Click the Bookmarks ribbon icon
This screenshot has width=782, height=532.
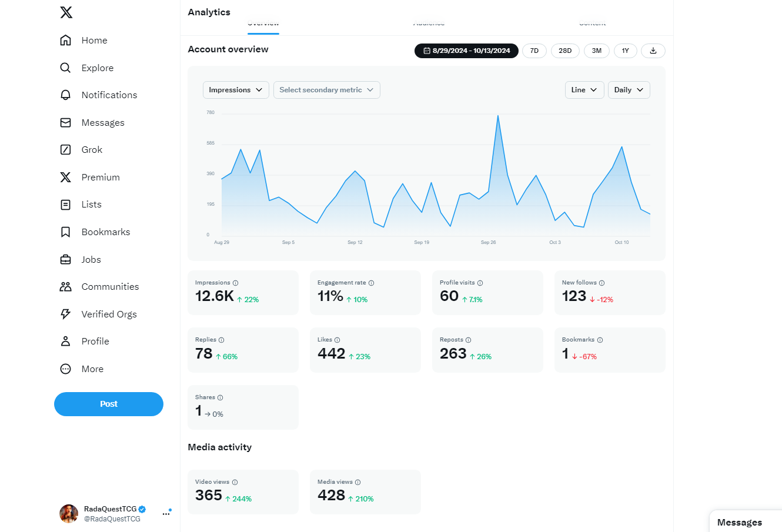[66, 232]
